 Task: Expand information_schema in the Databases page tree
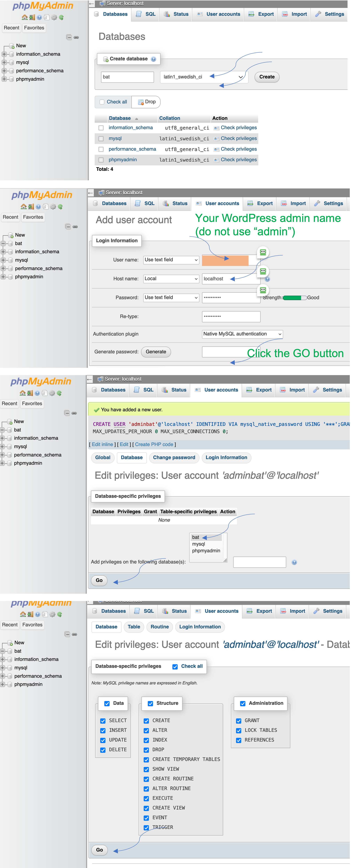pos(4,54)
